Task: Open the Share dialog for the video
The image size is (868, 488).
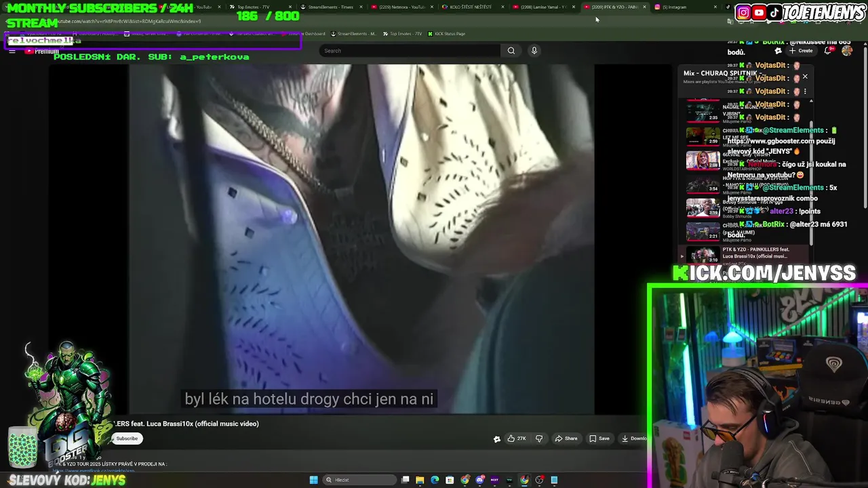Action: 566,439
